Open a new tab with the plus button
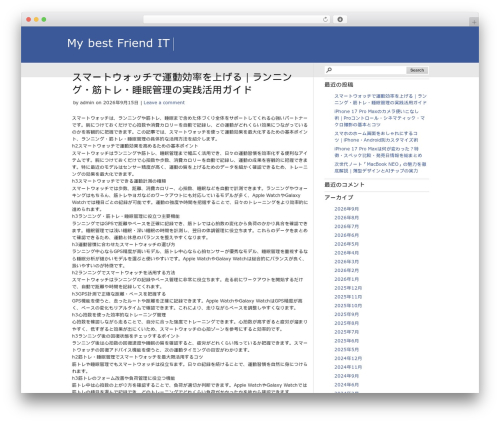Image resolution: width=500 pixels, height=423 pixels. click(x=474, y=22)
